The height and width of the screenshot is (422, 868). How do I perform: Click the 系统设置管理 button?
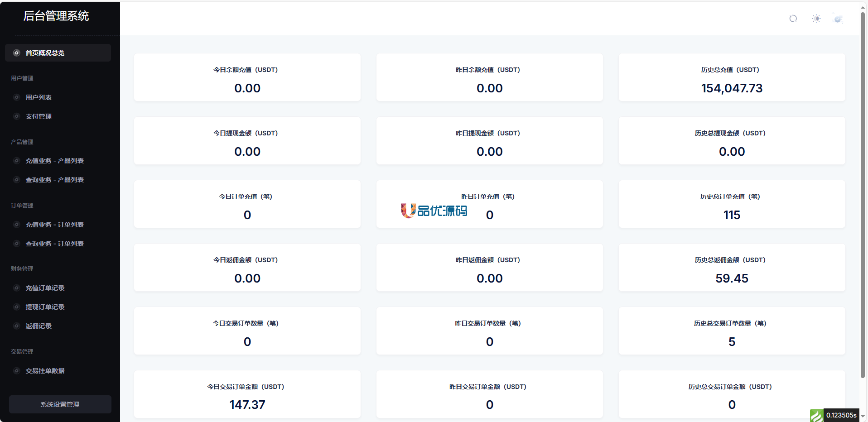(60, 404)
